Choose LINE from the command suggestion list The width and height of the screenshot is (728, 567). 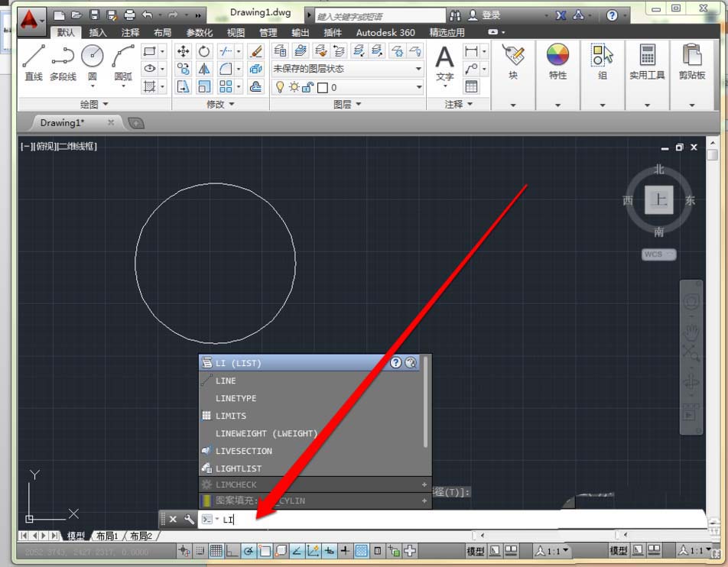pos(310,381)
